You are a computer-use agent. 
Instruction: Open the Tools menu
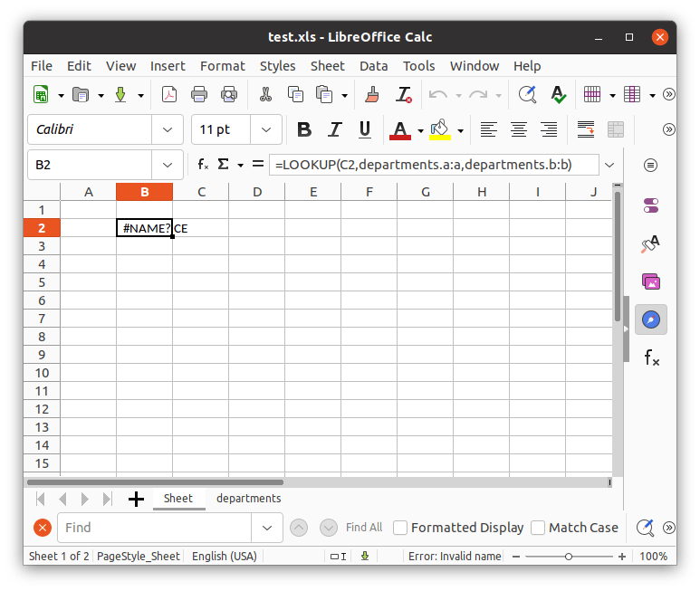coord(418,66)
